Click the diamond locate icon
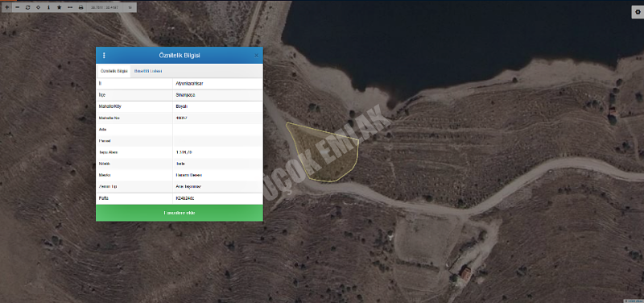This screenshot has height=303, width=644. (38, 7)
